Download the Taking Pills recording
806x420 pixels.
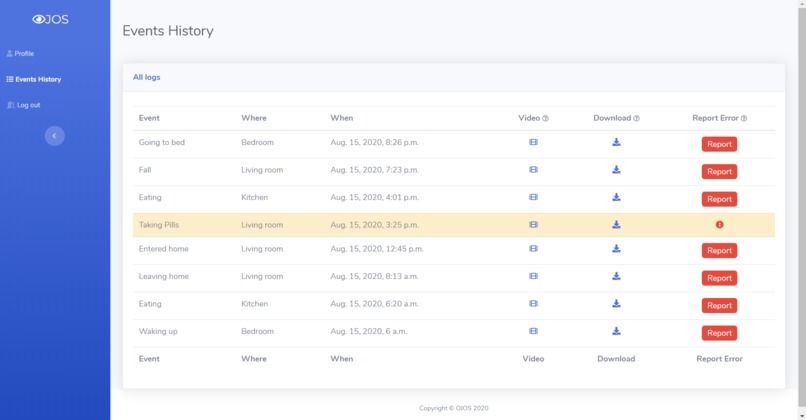point(616,224)
